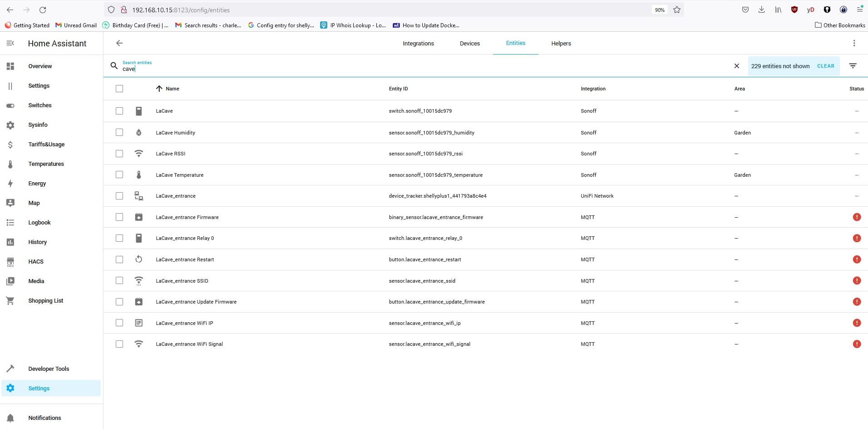Check the LaCave switch row checkbox
Image resolution: width=868 pixels, height=429 pixels.
click(119, 111)
